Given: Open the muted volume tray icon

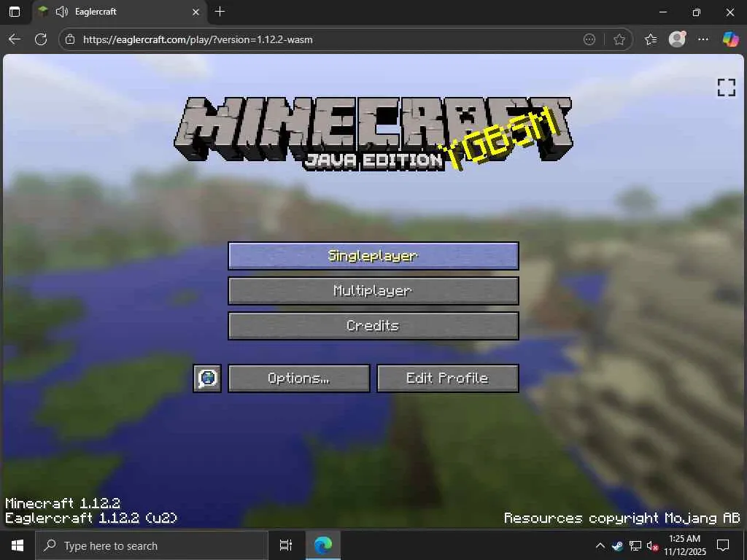Looking at the screenshot, I should [x=651, y=546].
